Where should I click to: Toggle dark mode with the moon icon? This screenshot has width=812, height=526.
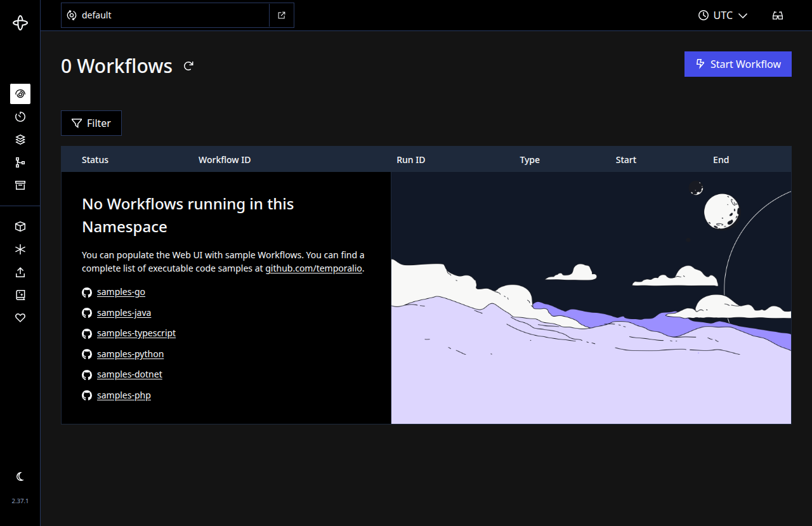click(20, 477)
